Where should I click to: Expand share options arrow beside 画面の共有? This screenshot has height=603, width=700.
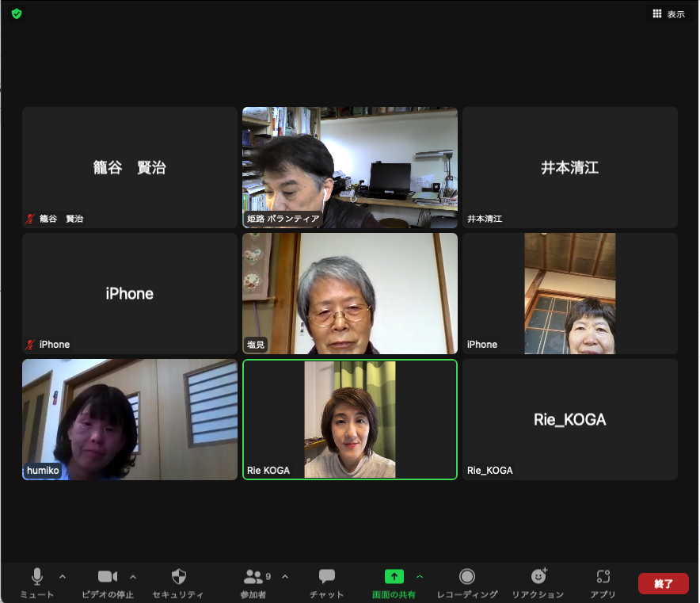coord(420,577)
